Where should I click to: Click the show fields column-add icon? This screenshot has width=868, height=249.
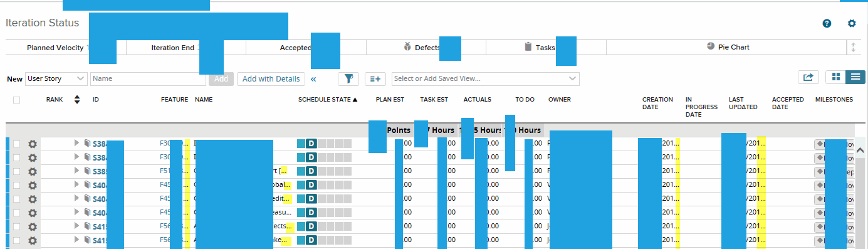click(375, 78)
